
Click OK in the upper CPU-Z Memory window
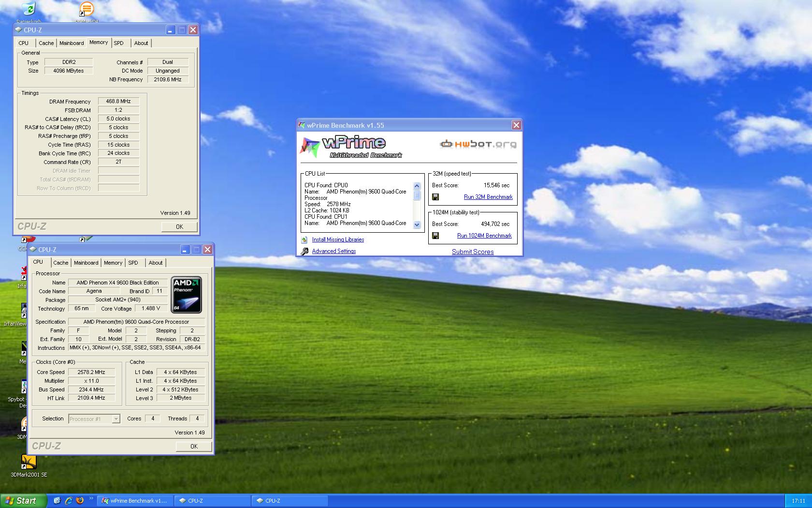point(179,226)
